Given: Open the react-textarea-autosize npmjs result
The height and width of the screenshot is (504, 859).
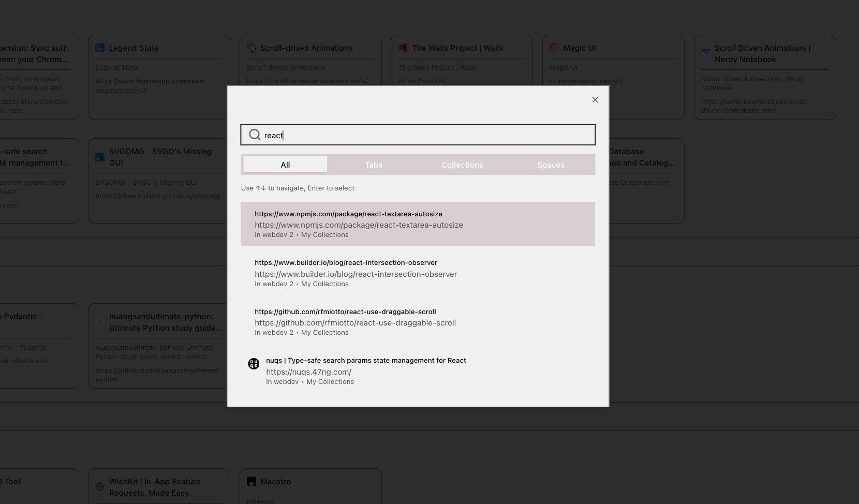Looking at the screenshot, I should pyautogui.click(x=418, y=224).
